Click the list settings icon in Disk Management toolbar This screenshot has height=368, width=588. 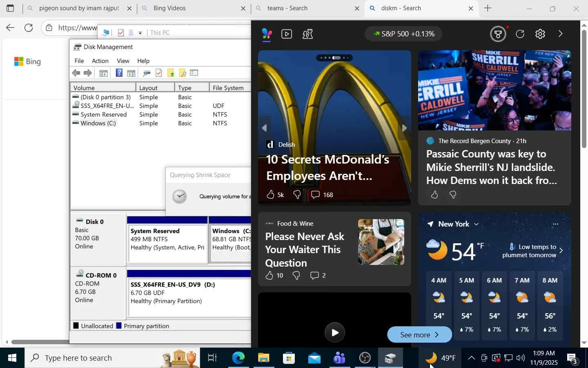click(x=194, y=73)
